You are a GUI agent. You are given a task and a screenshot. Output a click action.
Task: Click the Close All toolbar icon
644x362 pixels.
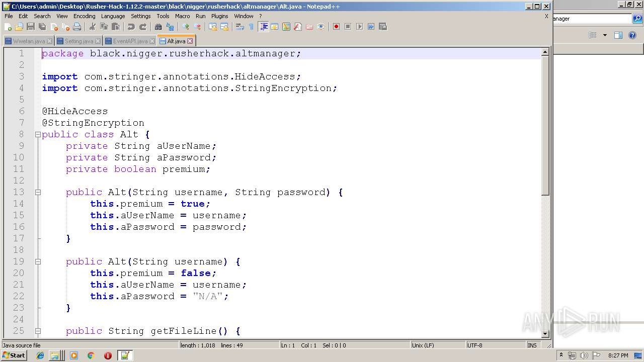click(65, 27)
